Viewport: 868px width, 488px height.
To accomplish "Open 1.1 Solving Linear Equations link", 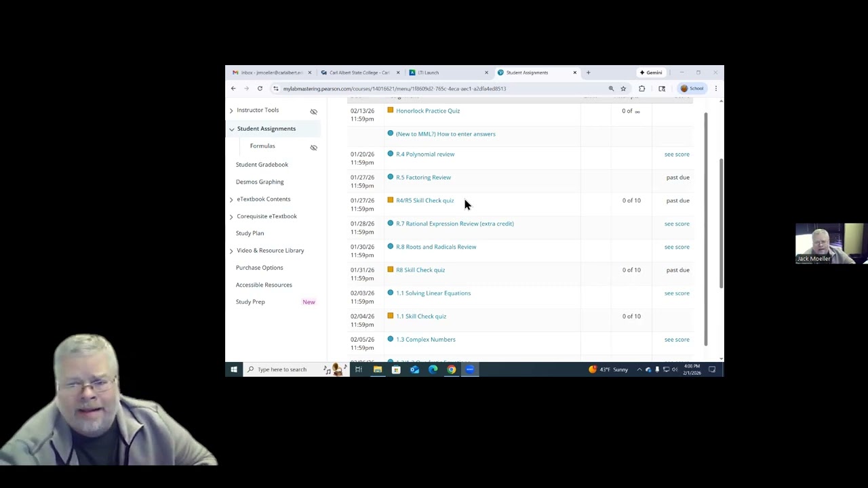I will [433, 293].
